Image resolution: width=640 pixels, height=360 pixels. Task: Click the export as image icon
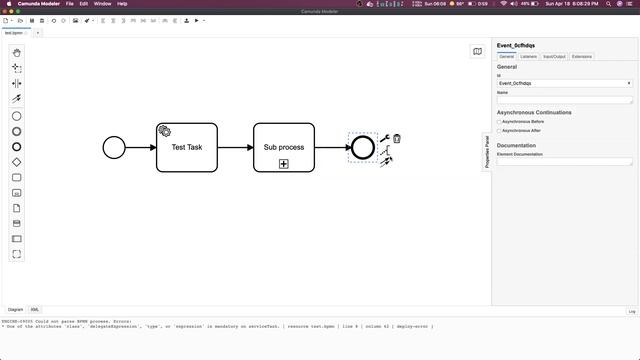coord(76,20)
